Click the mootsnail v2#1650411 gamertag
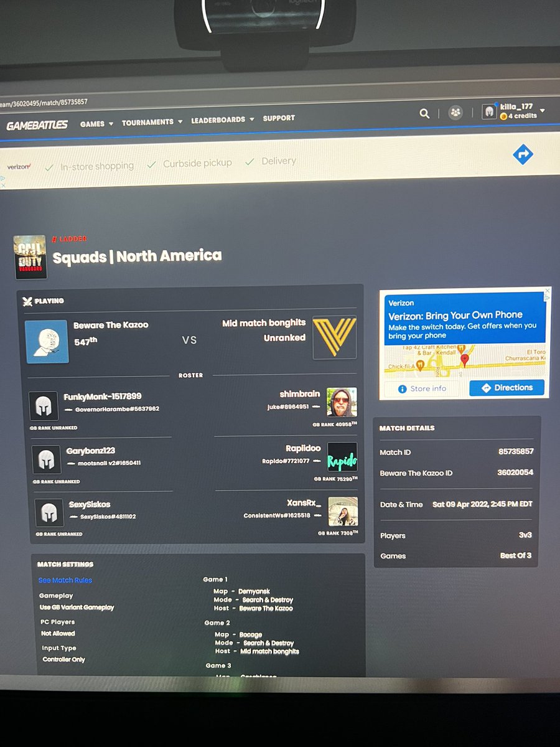Viewport: 560px width, 747px height. click(109, 463)
